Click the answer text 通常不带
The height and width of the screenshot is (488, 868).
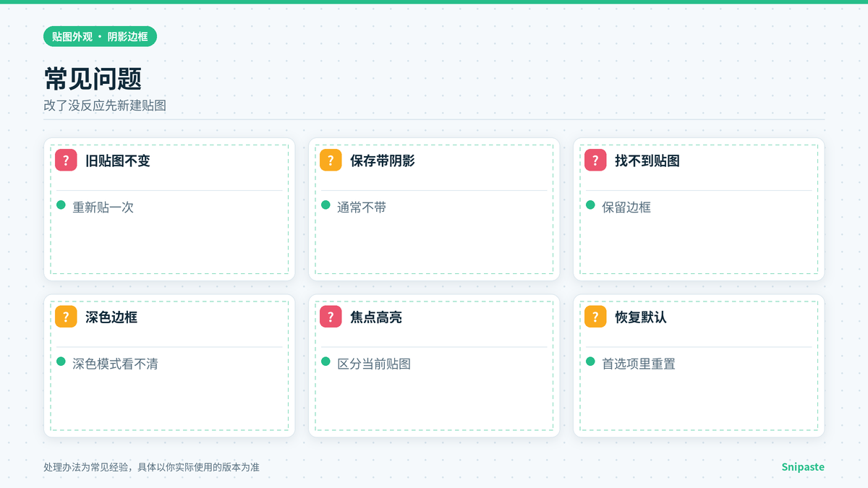pyautogui.click(x=362, y=207)
